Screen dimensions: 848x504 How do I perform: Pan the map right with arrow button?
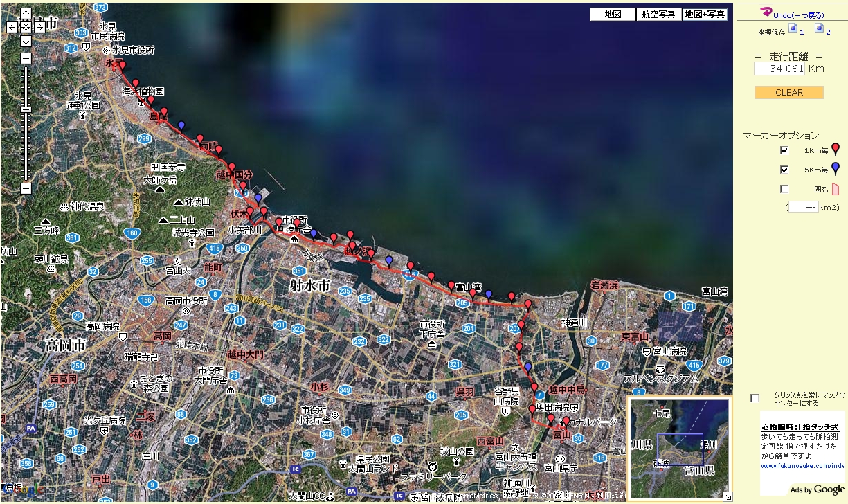click(39, 27)
